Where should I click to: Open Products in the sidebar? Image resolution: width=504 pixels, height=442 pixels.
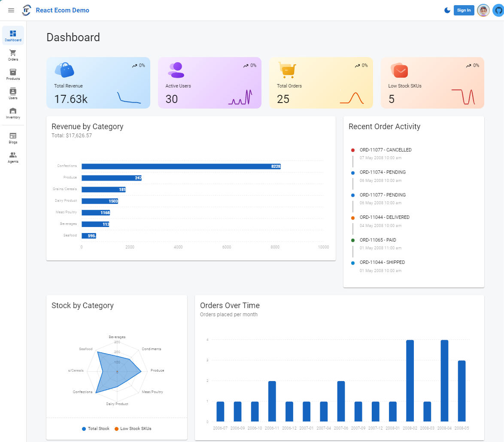(x=13, y=74)
